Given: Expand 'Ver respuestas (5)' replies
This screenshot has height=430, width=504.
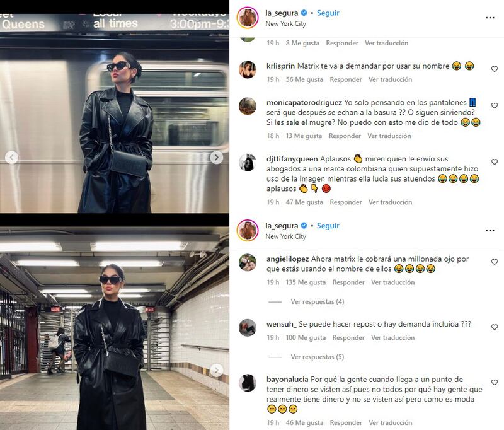Looking at the screenshot, I should [318, 357].
